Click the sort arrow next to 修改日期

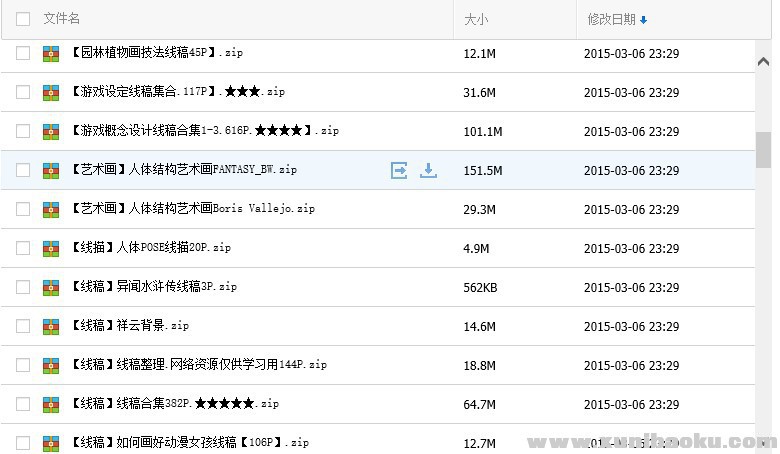644,20
